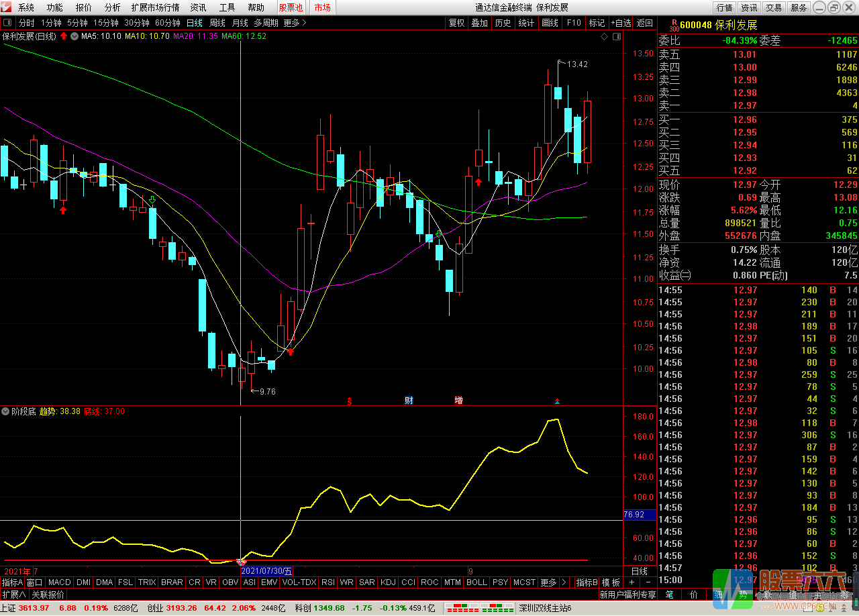Click the 笔 tab icon at the bottom right
Screen dimensions: 859x616
click(x=669, y=595)
